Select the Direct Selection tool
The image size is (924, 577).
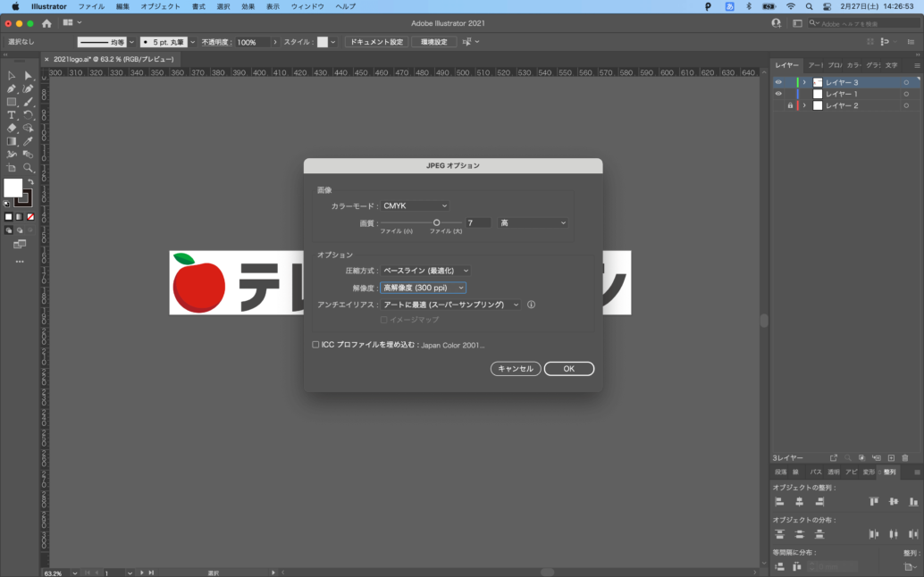click(x=28, y=76)
